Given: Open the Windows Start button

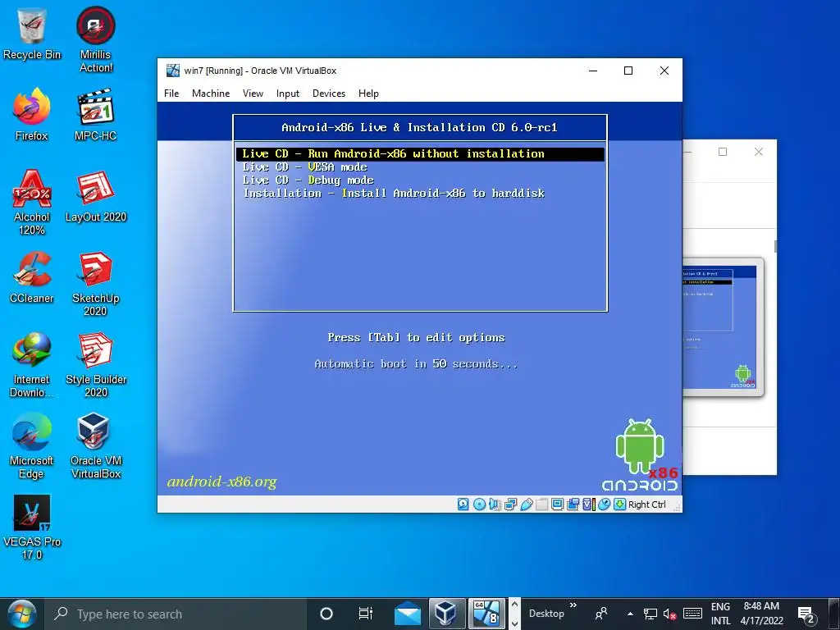Looking at the screenshot, I should (22, 614).
